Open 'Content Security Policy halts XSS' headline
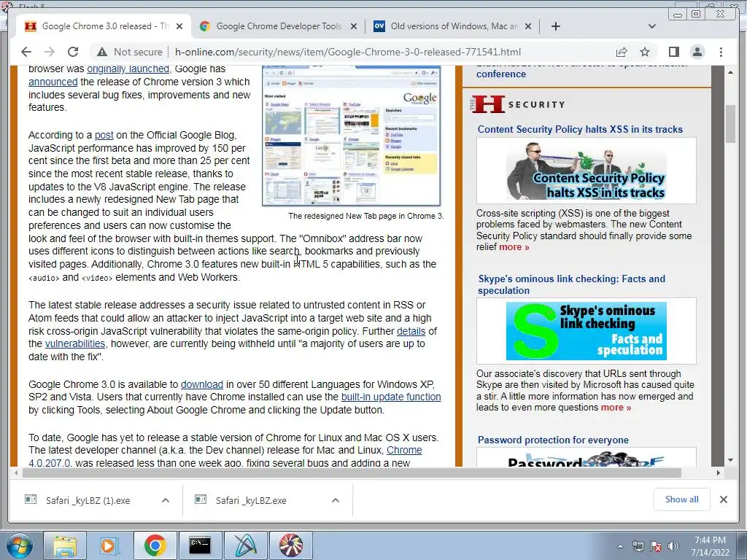Image resolution: width=747 pixels, height=560 pixels. [x=580, y=130]
